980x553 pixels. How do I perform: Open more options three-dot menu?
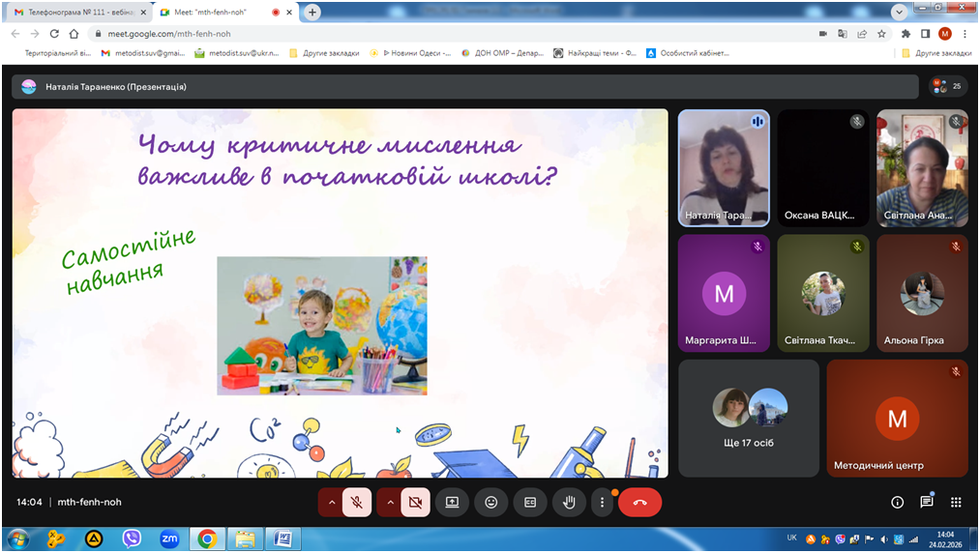603,503
